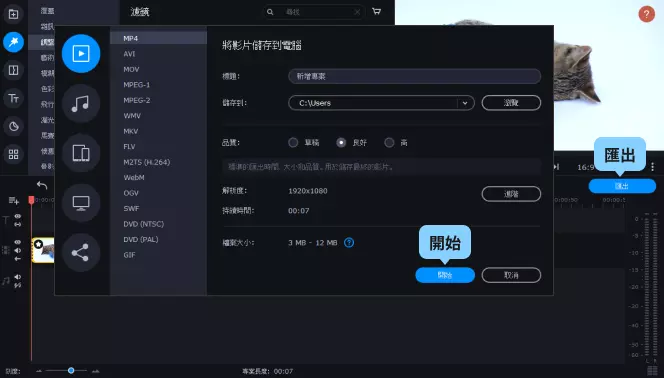Open the import media panel icon
This screenshot has width=664, height=378.
point(13,14)
